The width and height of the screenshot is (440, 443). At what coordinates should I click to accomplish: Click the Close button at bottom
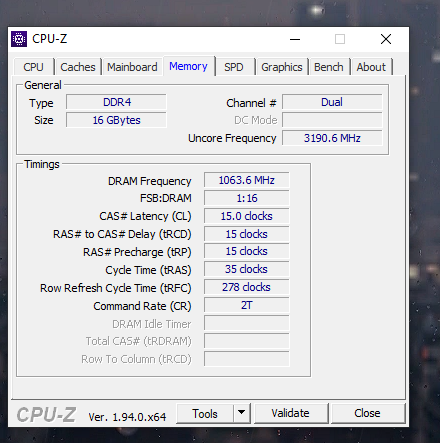coord(367,414)
